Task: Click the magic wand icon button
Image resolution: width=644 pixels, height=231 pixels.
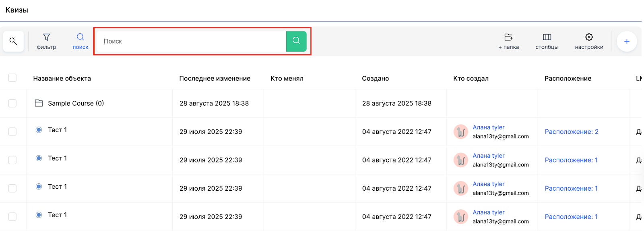Action: 13,41
